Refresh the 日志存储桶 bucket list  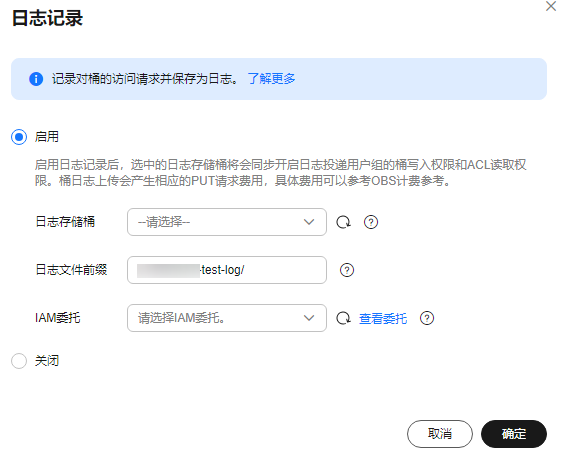pyautogui.click(x=344, y=222)
